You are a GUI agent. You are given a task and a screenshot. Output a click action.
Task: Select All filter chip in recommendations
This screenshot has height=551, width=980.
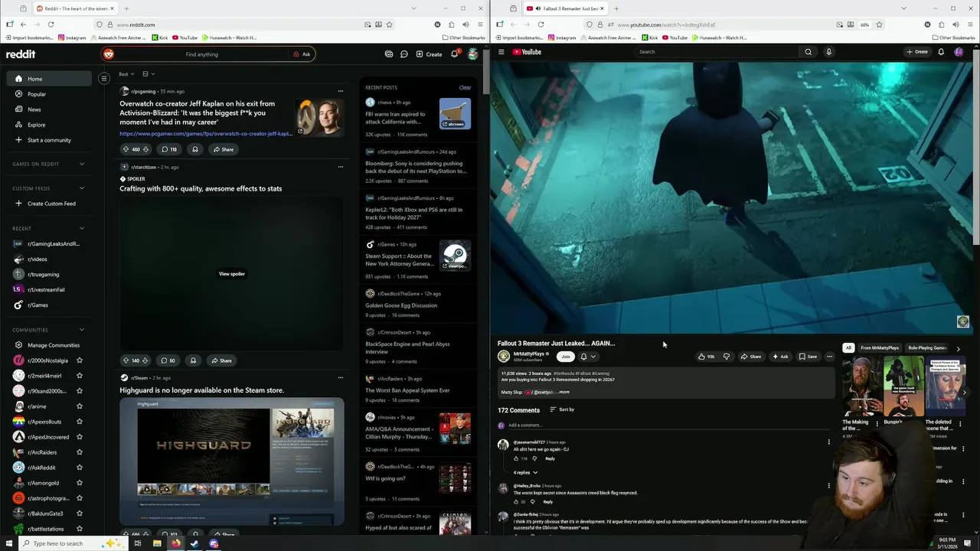click(x=848, y=348)
